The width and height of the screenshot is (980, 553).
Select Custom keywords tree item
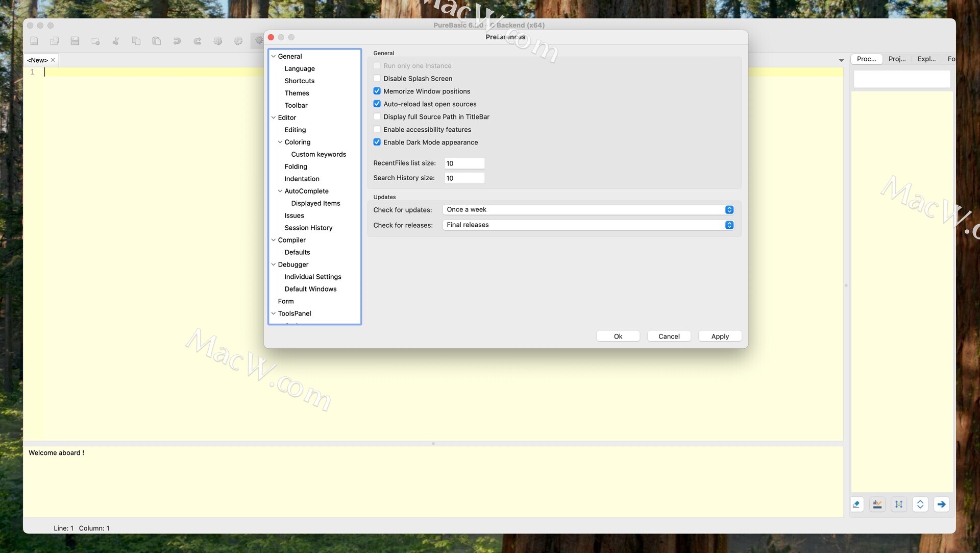pyautogui.click(x=318, y=154)
